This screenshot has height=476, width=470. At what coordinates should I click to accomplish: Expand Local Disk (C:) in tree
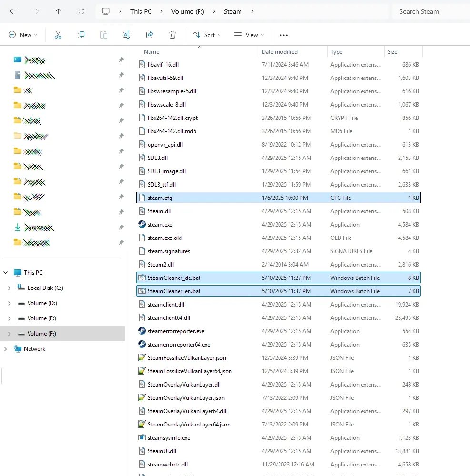(10, 288)
